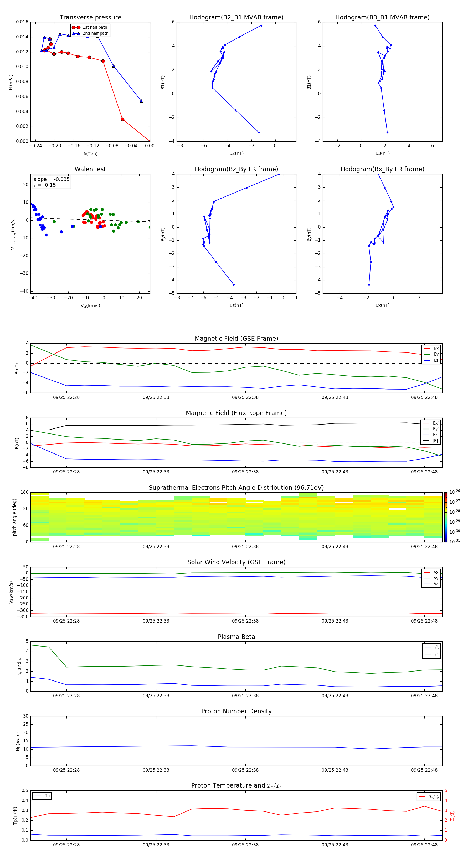The height and width of the screenshot is (868, 473).
Task: Click the '2nd half path' legend entry
Action: tap(90, 33)
